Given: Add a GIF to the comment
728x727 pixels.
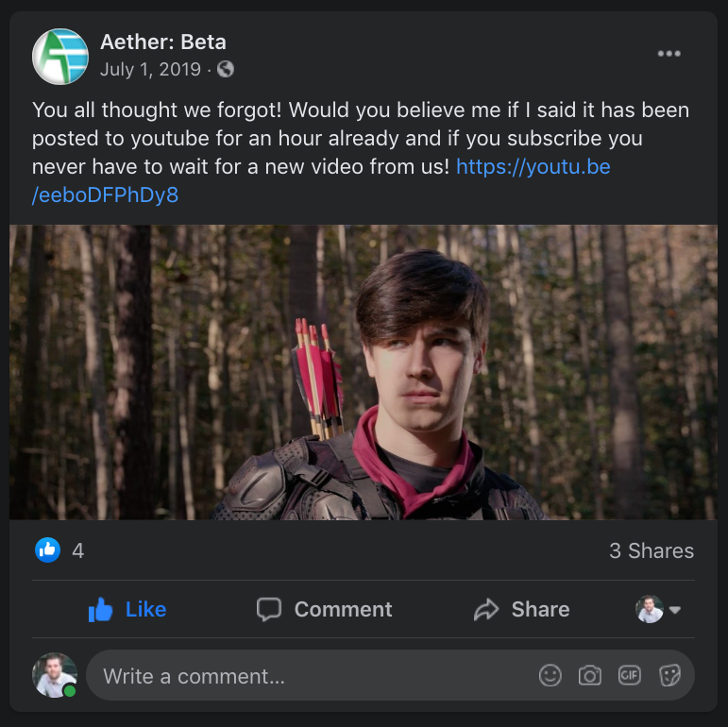Looking at the screenshot, I should pyautogui.click(x=630, y=675).
